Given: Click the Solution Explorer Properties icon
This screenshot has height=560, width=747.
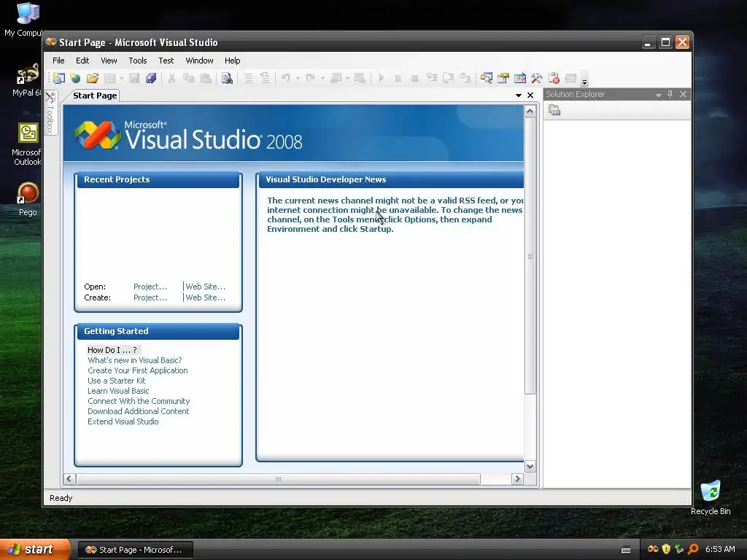Looking at the screenshot, I should pyautogui.click(x=554, y=111).
